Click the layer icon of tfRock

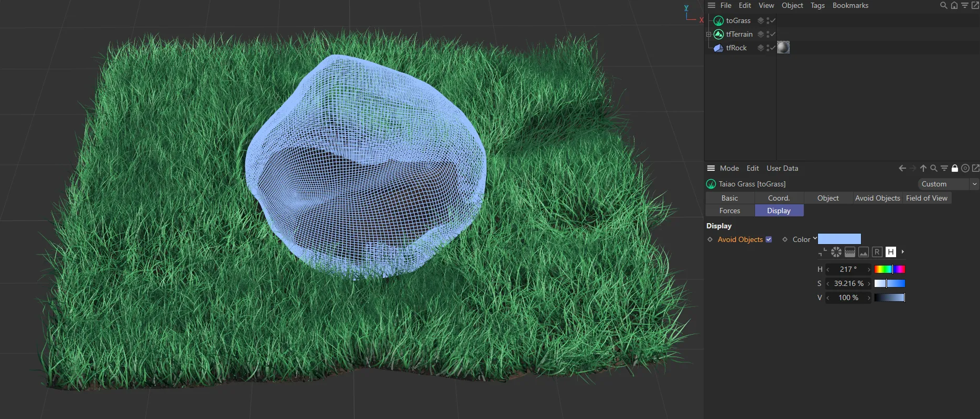click(760, 48)
